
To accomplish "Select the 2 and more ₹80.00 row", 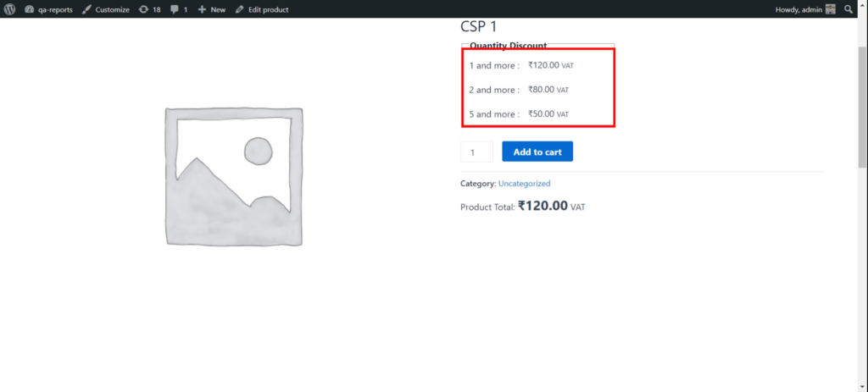I will click(x=518, y=90).
